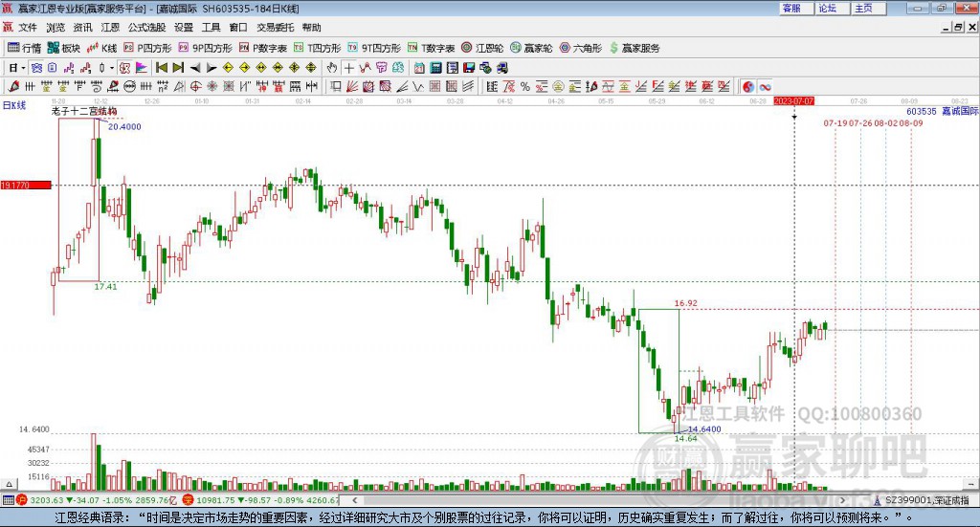Click horizontal scrollbar right arrow
Screen dimensions: 980x527
(x=842, y=500)
